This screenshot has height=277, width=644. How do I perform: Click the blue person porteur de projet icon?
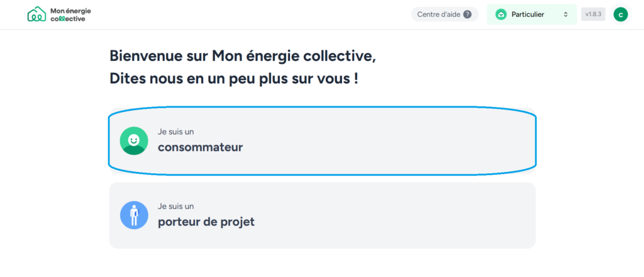133,215
